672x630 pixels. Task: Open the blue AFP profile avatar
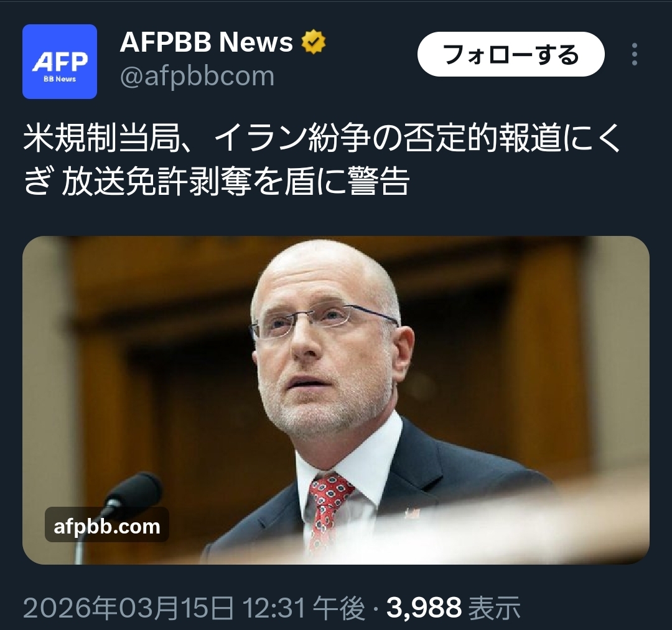tap(60, 62)
